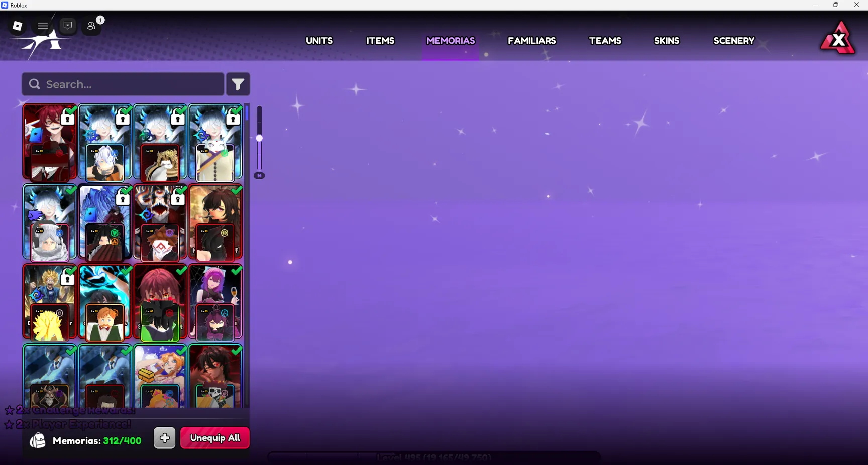868x465 pixels.
Task: Select the skull-faced unit portrait
Action: (215, 397)
